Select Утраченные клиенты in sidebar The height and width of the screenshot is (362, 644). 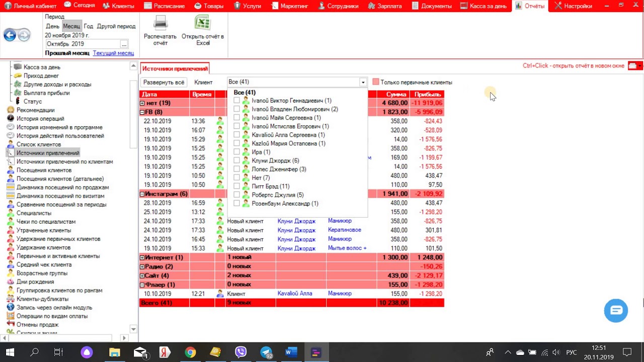pos(44,230)
